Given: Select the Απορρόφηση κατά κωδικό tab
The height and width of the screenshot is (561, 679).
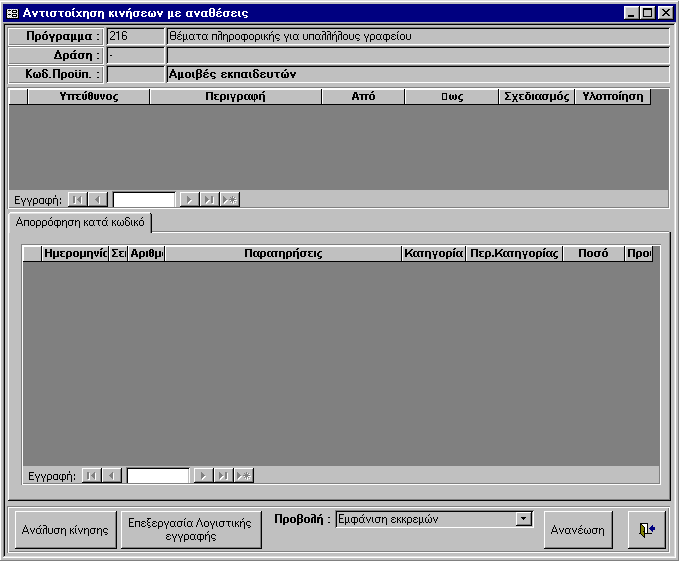Looking at the screenshot, I should click(80, 221).
